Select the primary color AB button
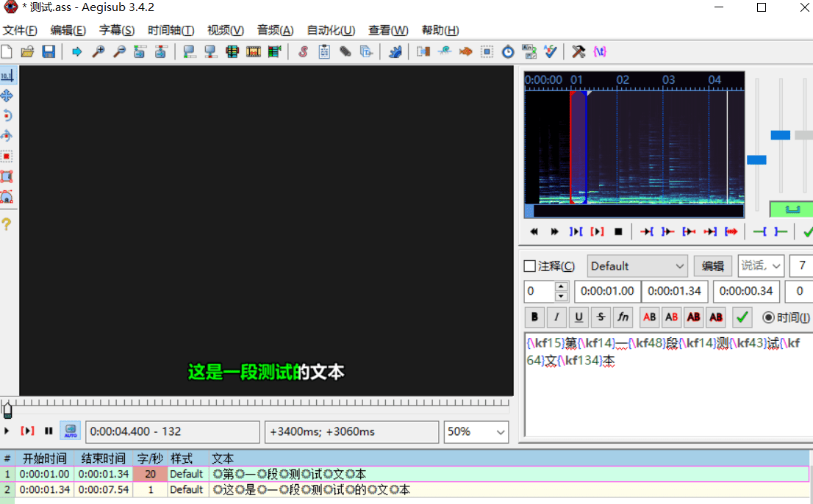 click(x=649, y=317)
